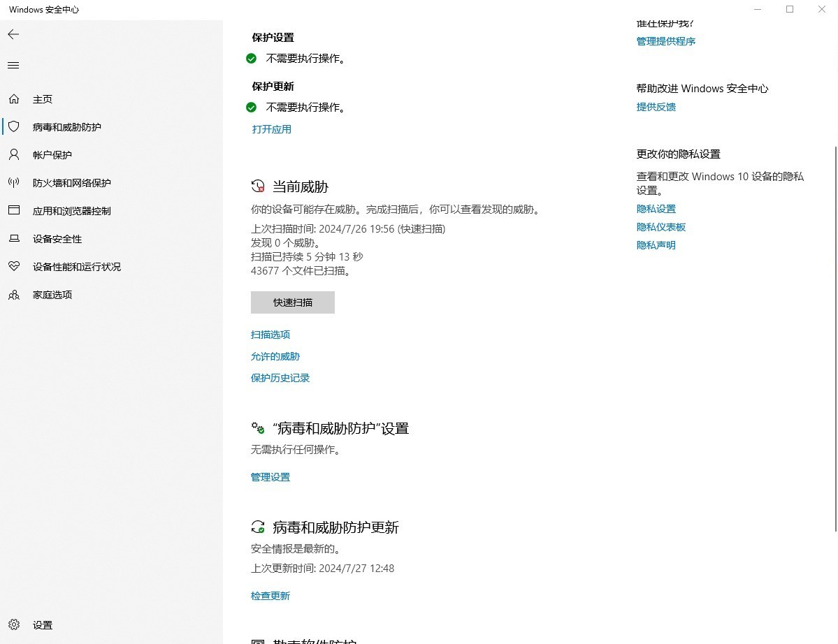Click the shield icon for 病毒和威胁防护
Image resolution: width=838 pixels, height=644 pixels.
tap(14, 126)
